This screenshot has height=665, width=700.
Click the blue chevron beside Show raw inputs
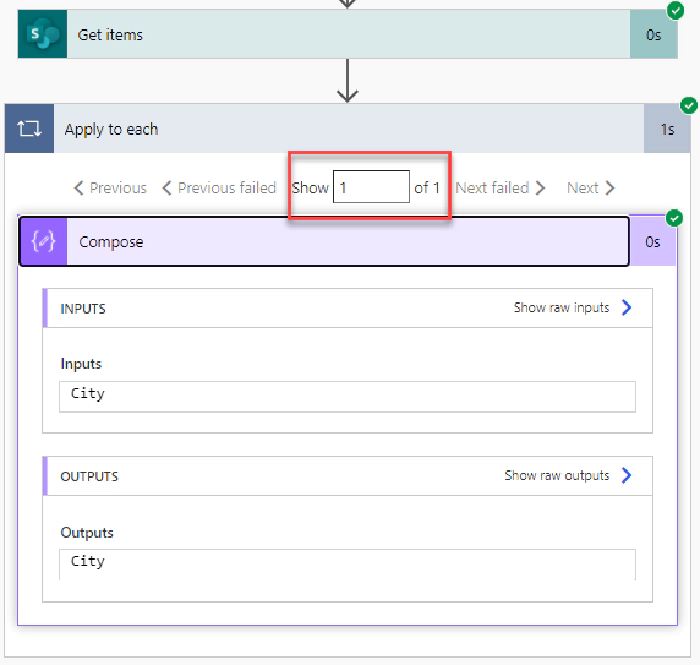[627, 308]
